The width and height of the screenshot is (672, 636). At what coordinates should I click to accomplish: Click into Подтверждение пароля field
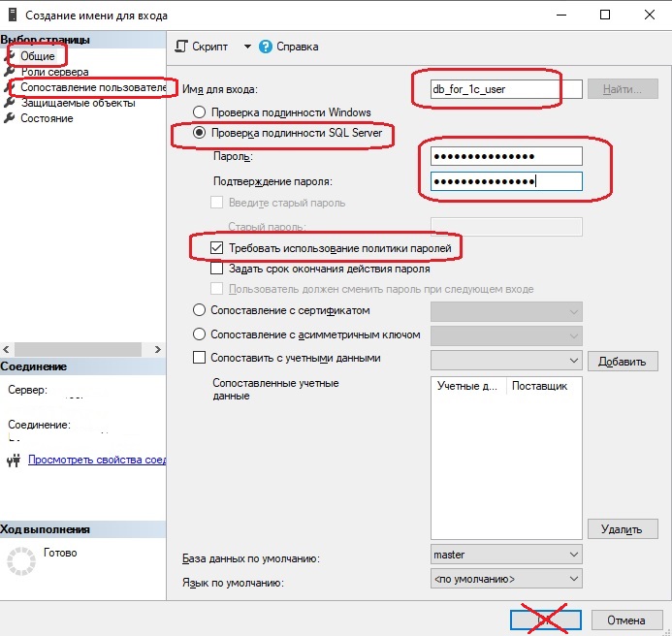coord(506,181)
